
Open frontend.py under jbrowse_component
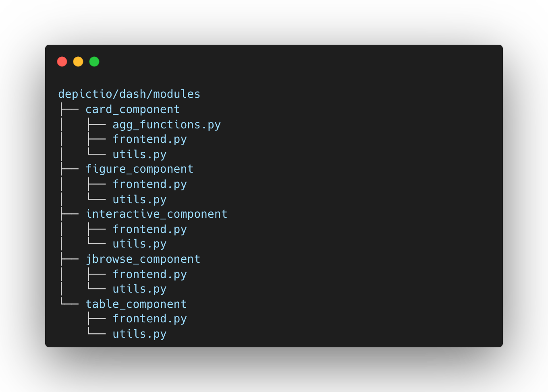[x=149, y=274]
